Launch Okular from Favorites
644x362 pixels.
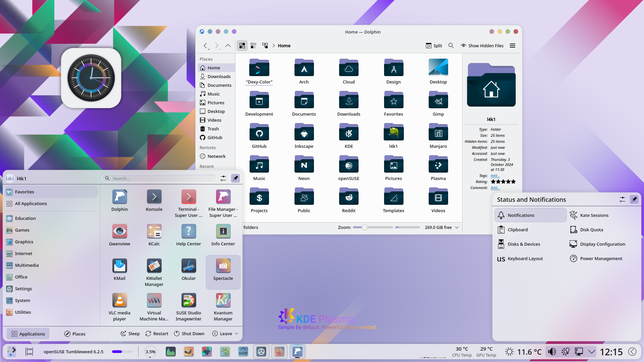tap(189, 270)
